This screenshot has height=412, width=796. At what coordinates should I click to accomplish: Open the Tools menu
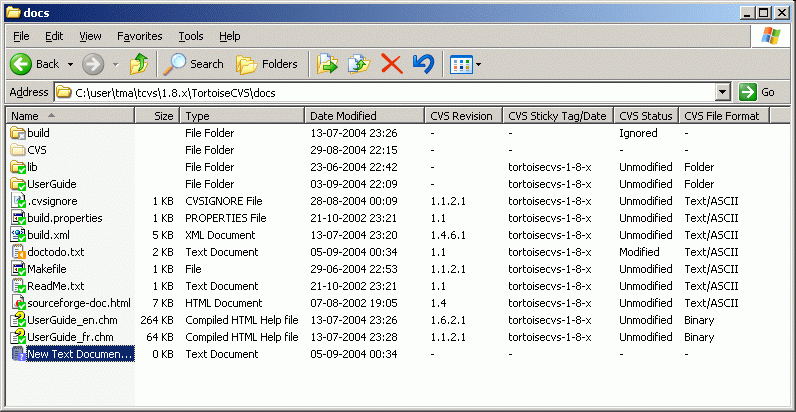pos(191,37)
